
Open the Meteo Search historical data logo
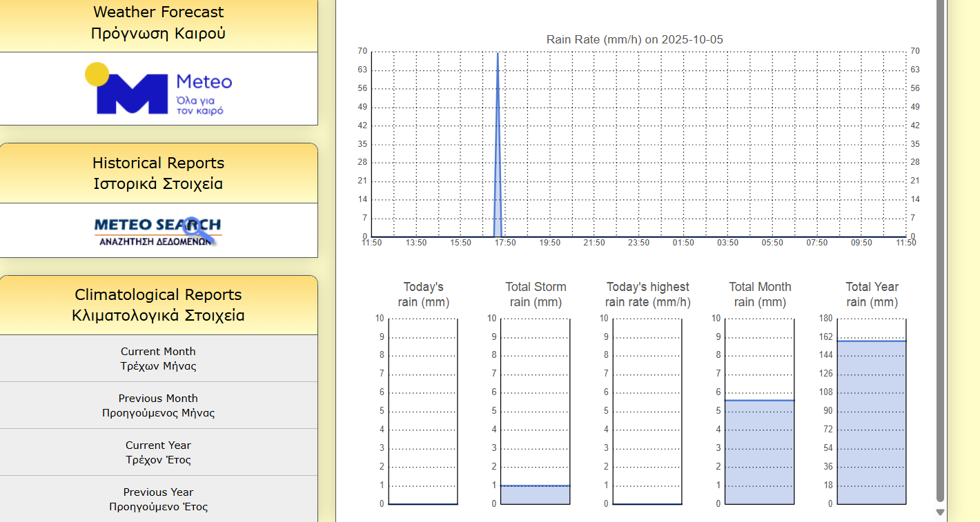click(158, 230)
